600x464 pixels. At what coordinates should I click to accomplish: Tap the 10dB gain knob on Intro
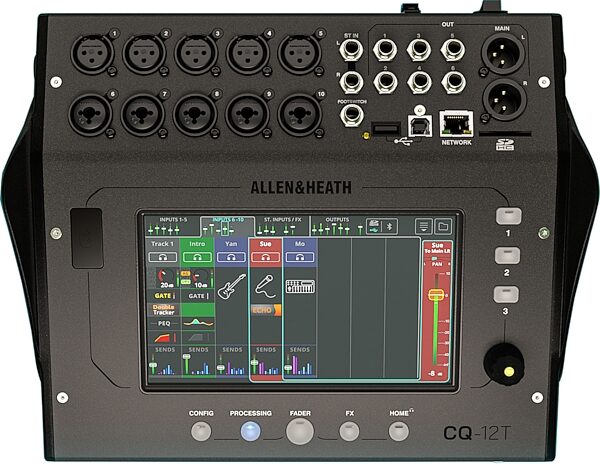pos(200,278)
